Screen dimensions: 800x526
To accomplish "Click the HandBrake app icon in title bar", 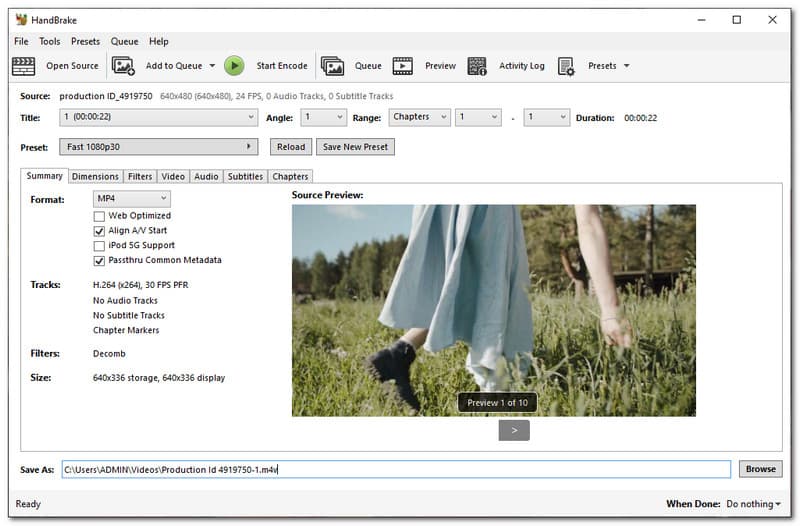I will coord(22,19).
